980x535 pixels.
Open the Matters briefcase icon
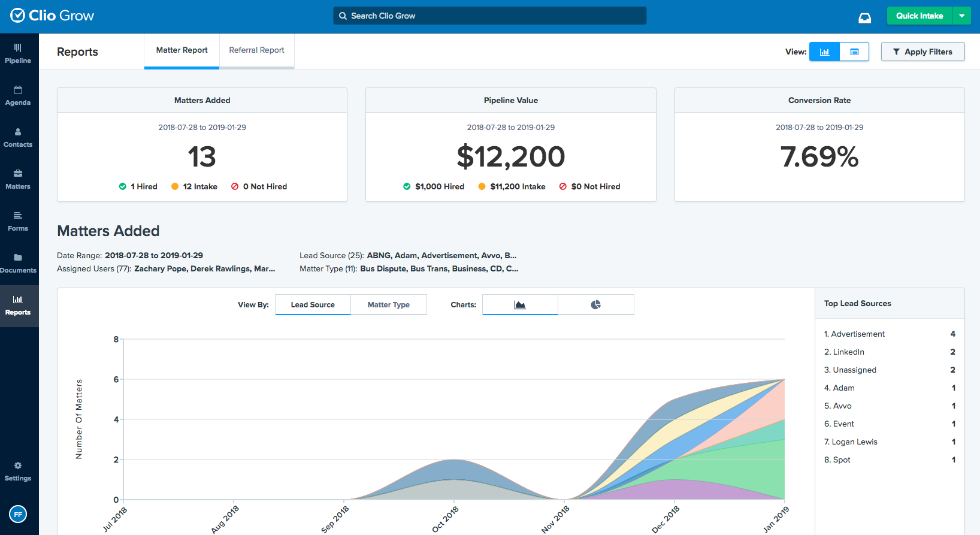click(x=18, y=174)
